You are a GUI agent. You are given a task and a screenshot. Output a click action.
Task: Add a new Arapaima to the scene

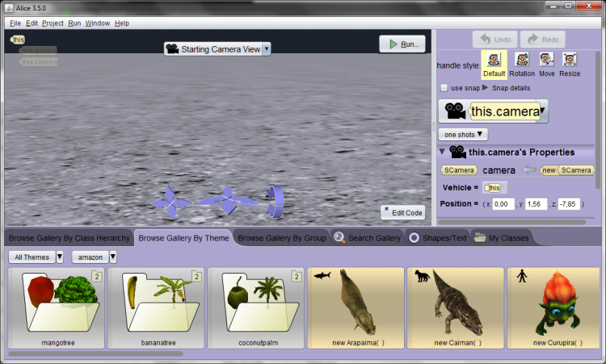[x=356, y=308]
